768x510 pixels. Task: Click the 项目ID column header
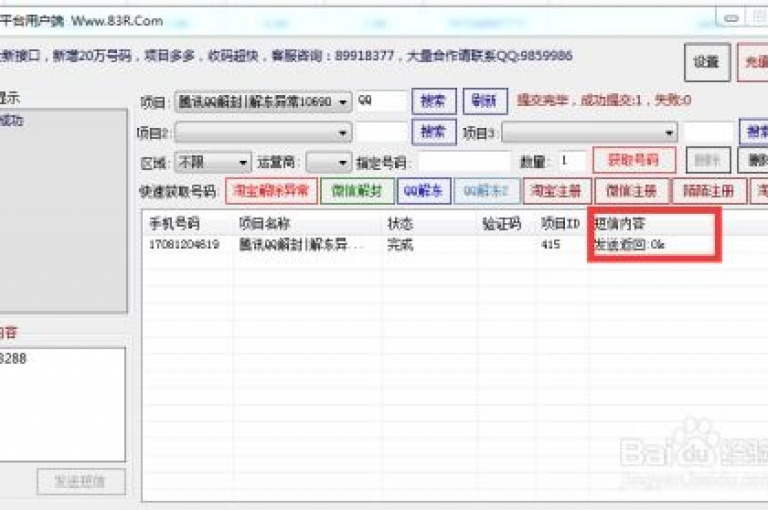(x=560, y=224)
